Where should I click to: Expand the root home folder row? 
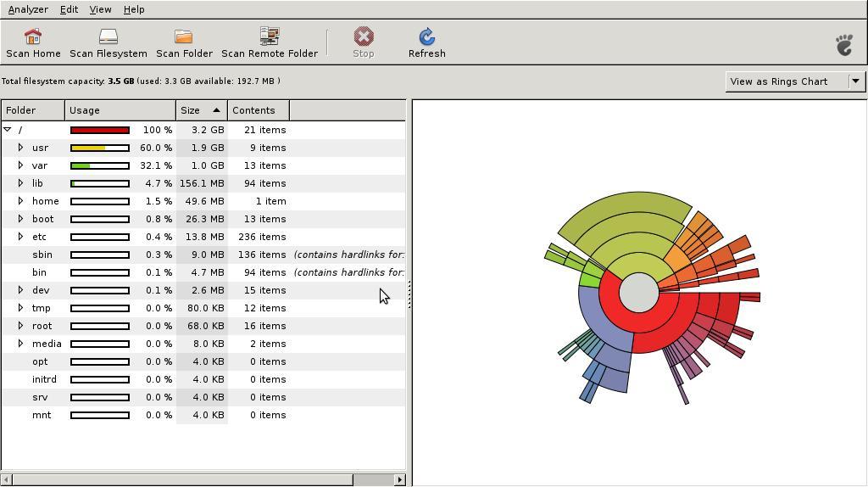20,325
